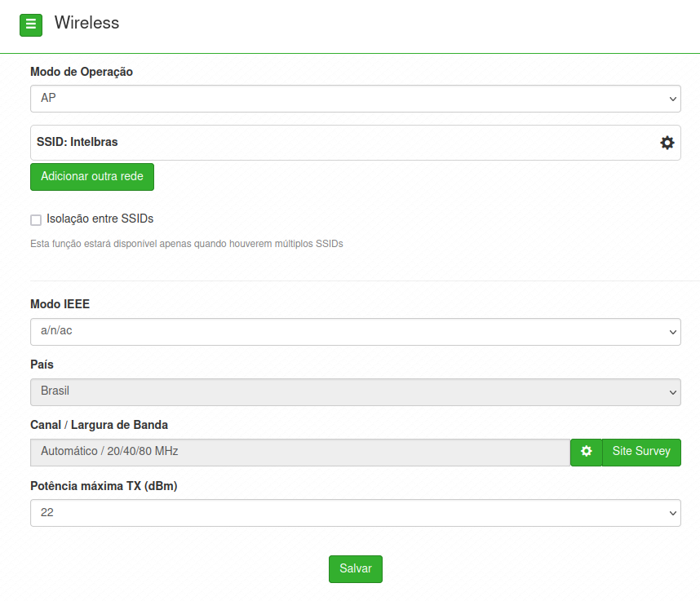The height and width of the screenshot is (601, 700).
Task: Open the Potência máxima TX dropdown showing 22
Action: [356, 513]
